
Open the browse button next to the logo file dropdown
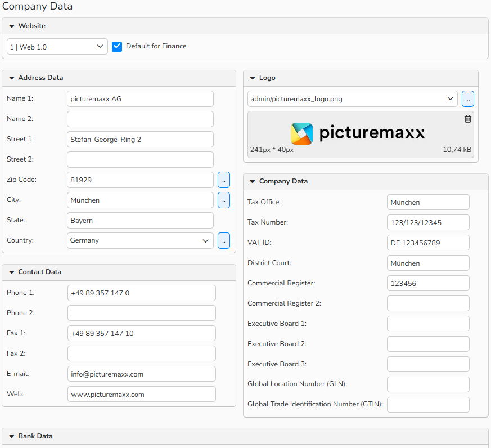(467, 99)
